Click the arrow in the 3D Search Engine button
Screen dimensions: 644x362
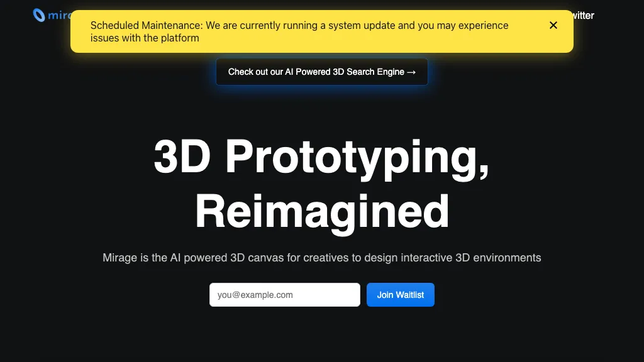coord(411,72)
